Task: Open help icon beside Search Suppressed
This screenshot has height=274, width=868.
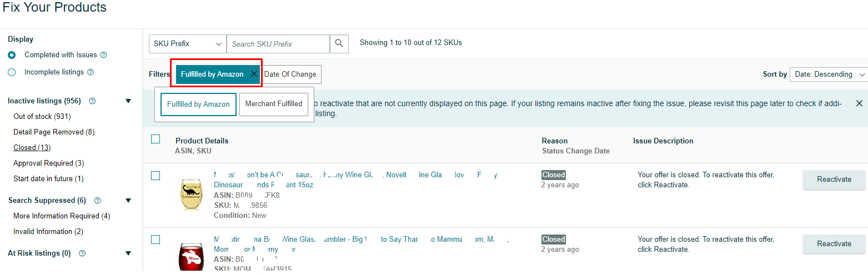Action: (98, 201)
